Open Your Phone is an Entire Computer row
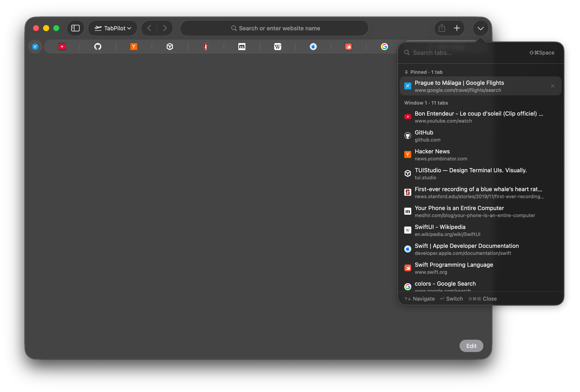This screenshot has height=392, width=580. (x=480, y=211)
